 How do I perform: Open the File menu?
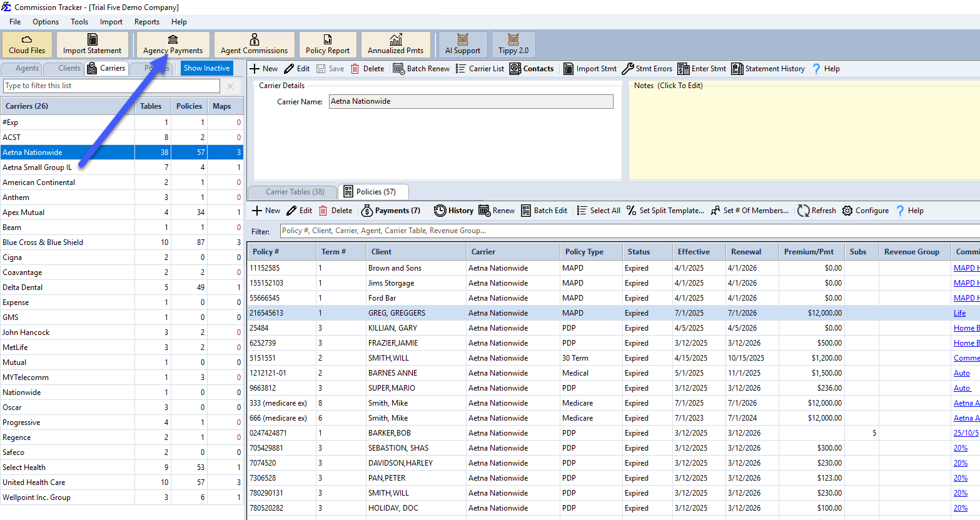click(15, 22)
